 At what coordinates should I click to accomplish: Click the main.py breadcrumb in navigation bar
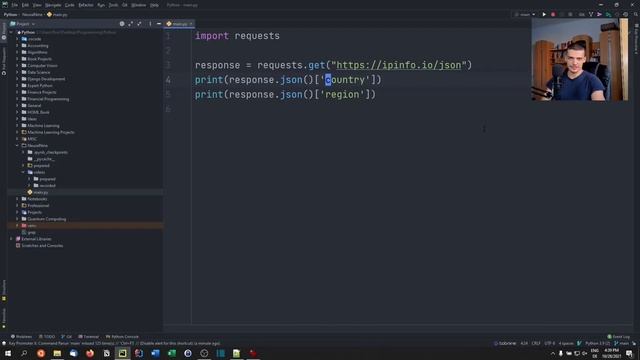click(58, 14)
